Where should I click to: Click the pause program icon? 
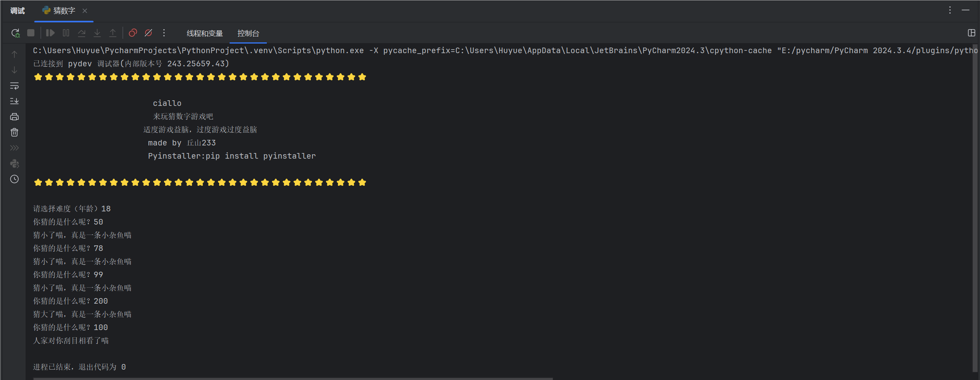66,33
